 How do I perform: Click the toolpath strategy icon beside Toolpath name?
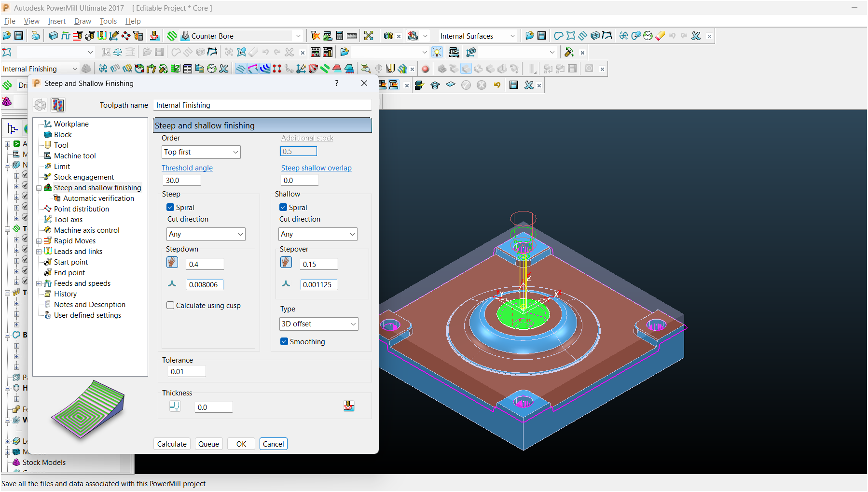[58, 105]
